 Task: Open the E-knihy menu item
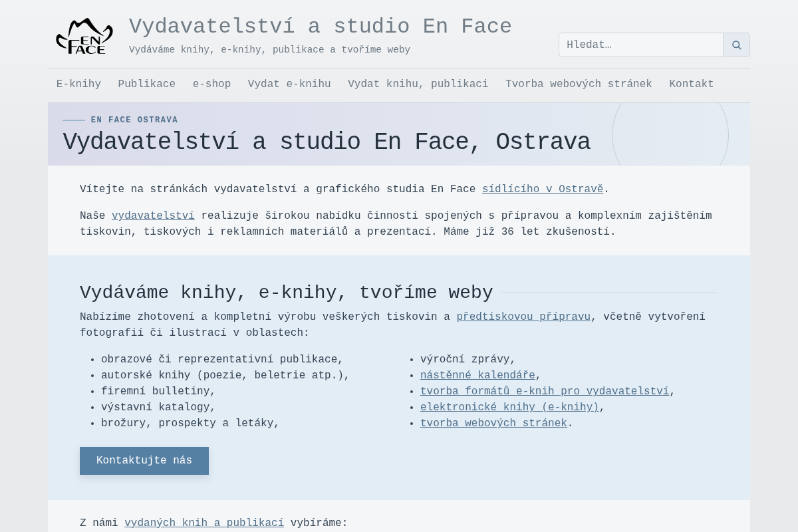pos(78,84)
